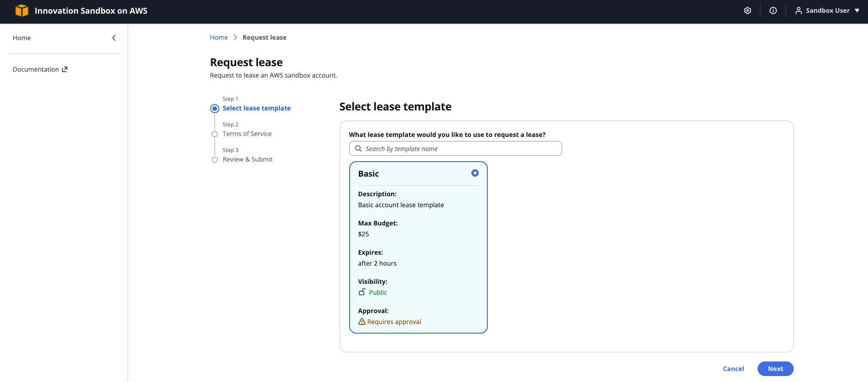Collapse the side navigation panel

(x=114, y=38)
